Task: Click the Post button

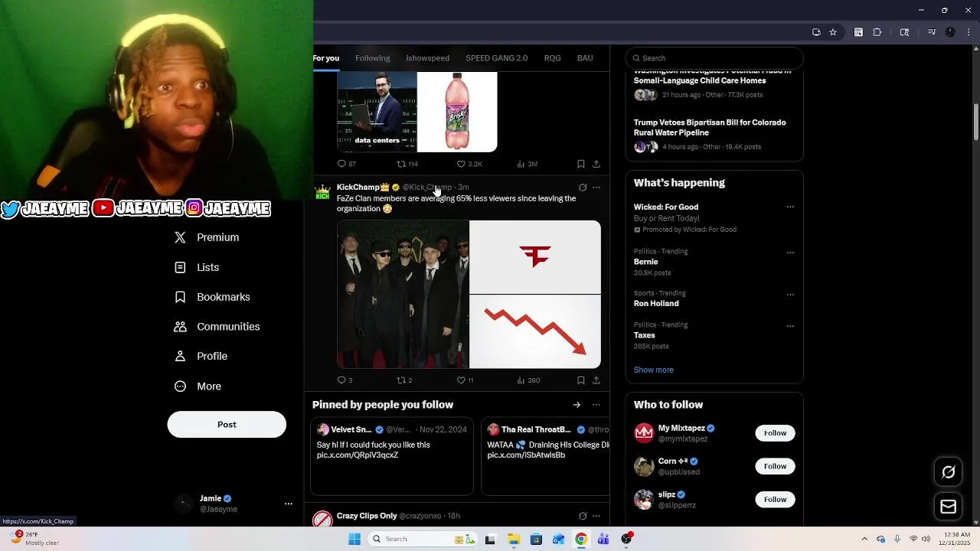Action: pyautogui.click(x=227, y=425)
